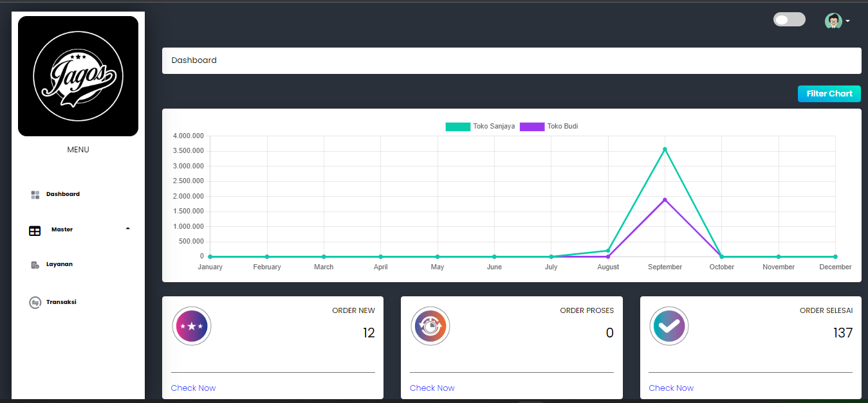
Task: Click the Jagos logo image
Action: (x=78, y=76)
